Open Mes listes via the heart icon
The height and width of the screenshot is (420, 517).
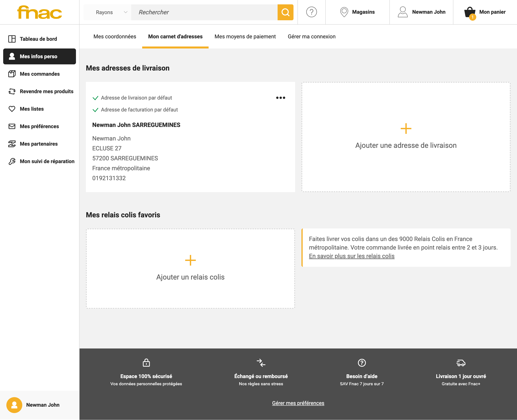click(12, 109)
